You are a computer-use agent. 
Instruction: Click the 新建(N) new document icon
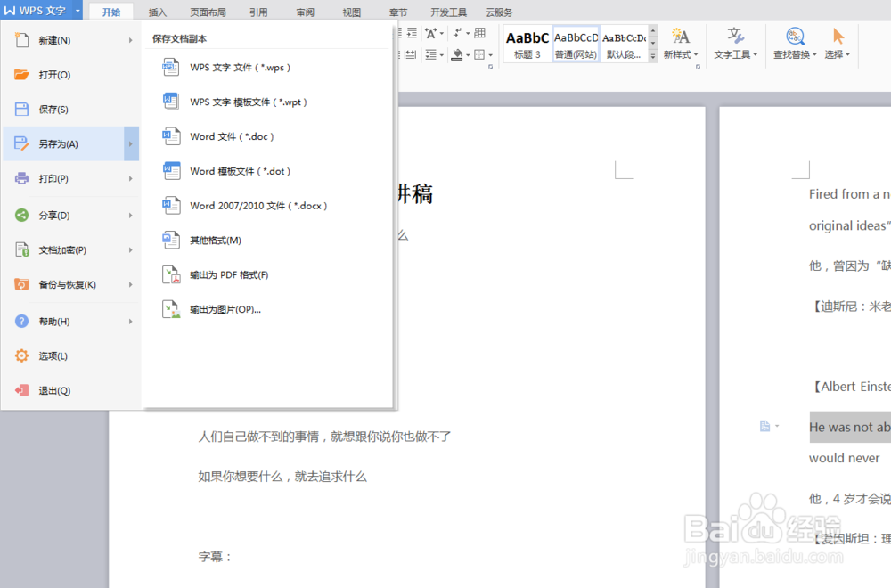point(21,40)
